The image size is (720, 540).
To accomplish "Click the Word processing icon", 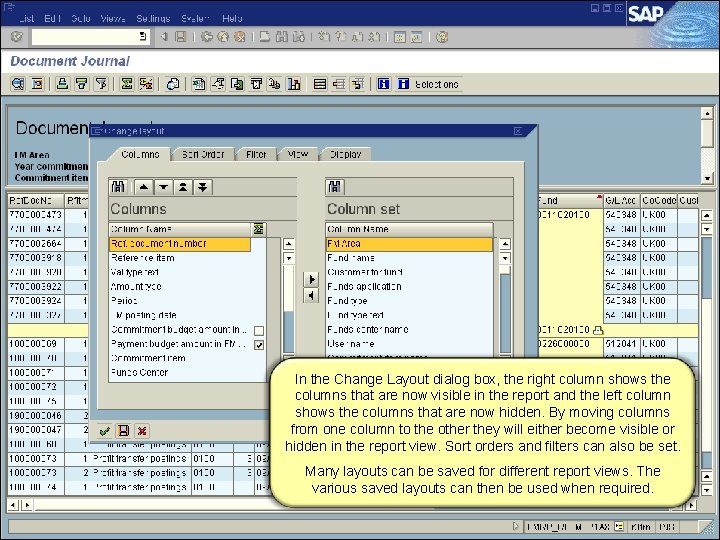I will tap(218, 84).
